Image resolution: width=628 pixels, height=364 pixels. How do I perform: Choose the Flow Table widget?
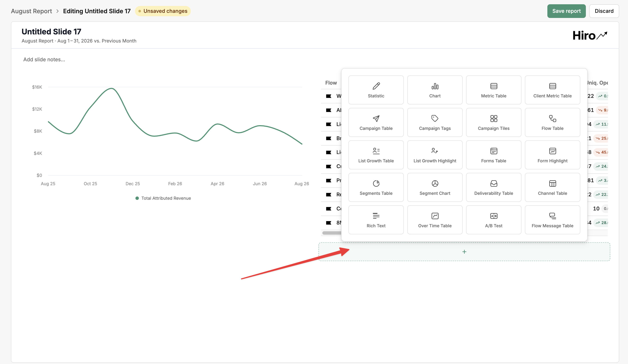pyautogui.click(x=552, y=122)
